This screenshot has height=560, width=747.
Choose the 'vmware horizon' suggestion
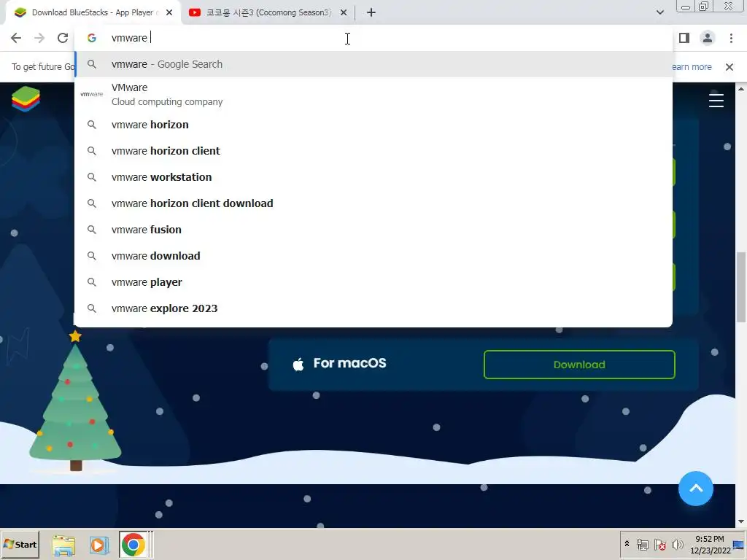click(373, 125)
